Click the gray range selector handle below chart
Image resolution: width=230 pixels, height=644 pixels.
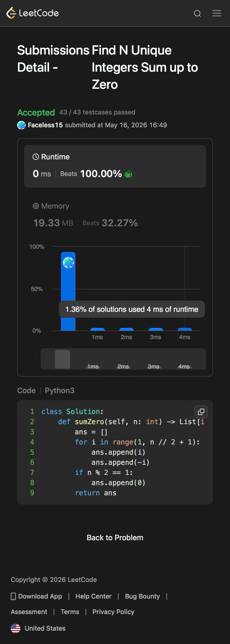click(x=63, y=359)
